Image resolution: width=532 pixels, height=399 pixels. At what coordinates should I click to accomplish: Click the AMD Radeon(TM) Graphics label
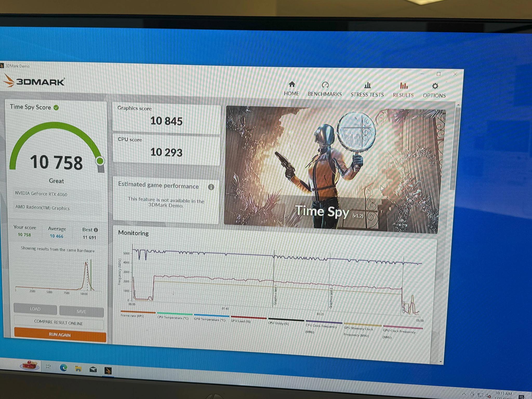tap(42, 208)
